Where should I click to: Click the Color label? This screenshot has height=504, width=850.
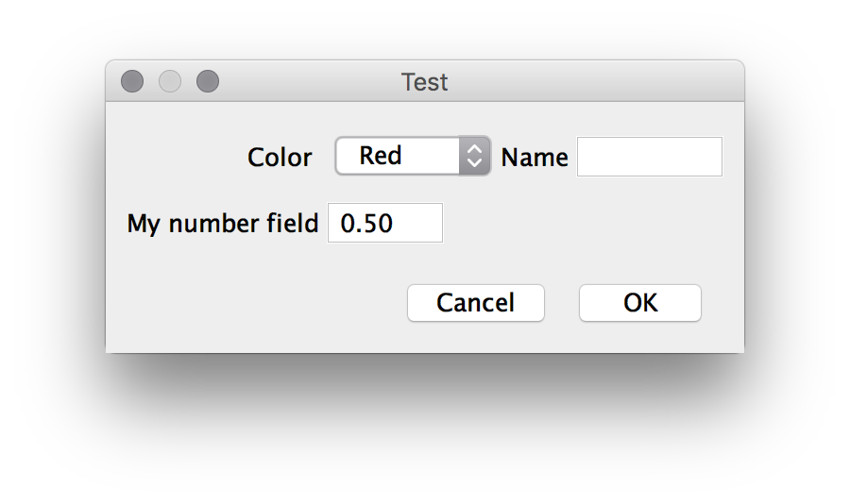(280, 158)
